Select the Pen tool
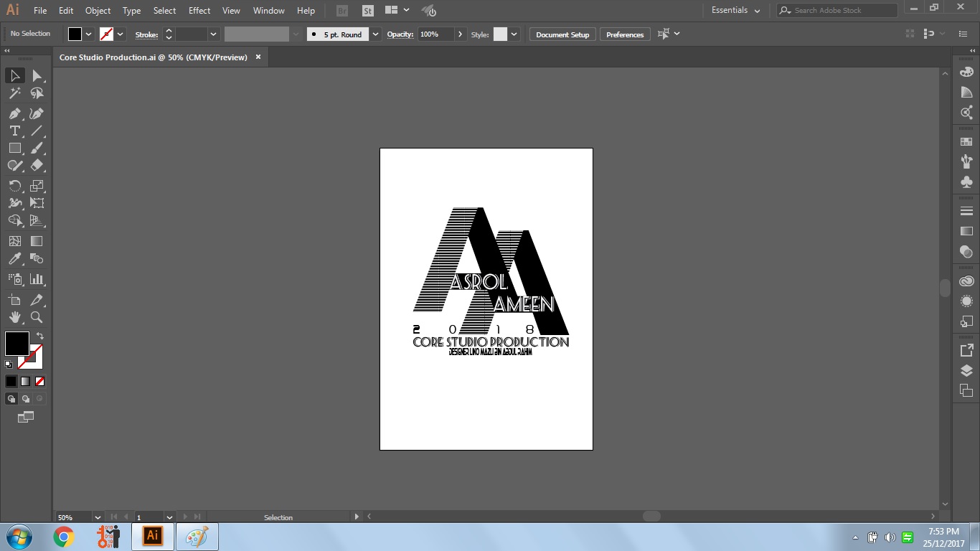The height and width of the screenshot is (551, 980). coord(14,113)
